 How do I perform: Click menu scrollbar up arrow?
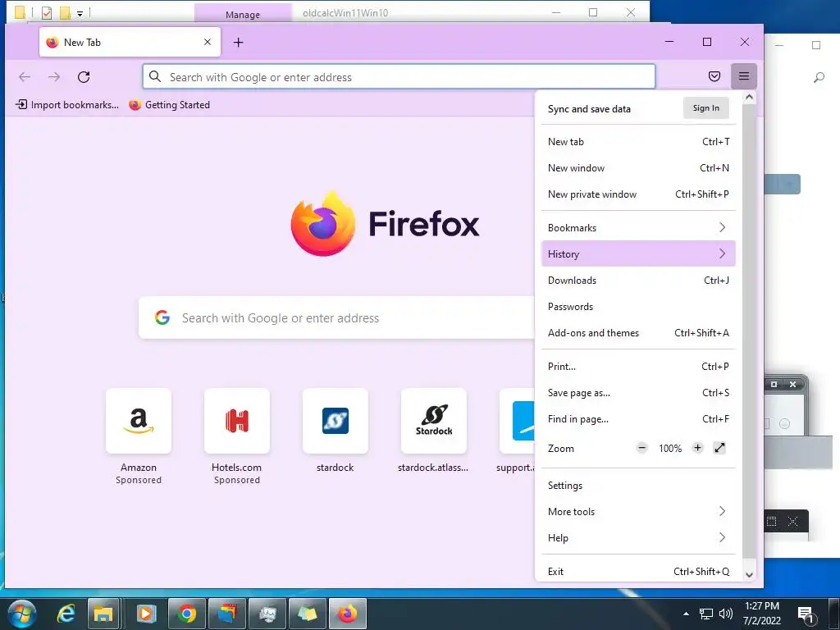[x=749, y=98]
